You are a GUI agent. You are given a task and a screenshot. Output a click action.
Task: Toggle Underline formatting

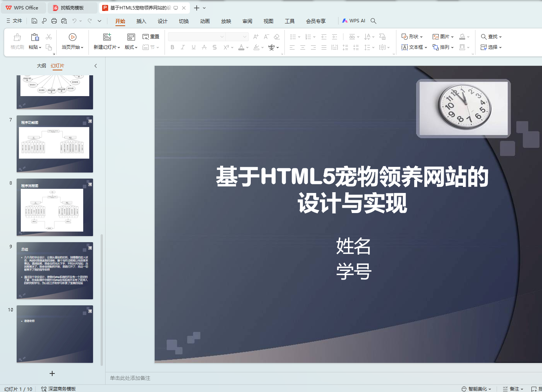[194, 47]
